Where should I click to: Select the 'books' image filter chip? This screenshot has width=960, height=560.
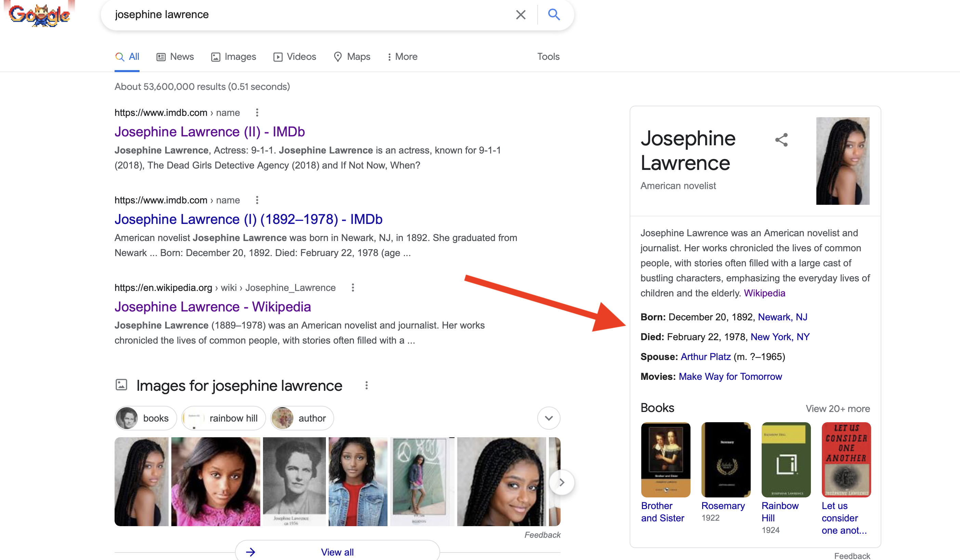pyautogui.click(x=146, y=418)
